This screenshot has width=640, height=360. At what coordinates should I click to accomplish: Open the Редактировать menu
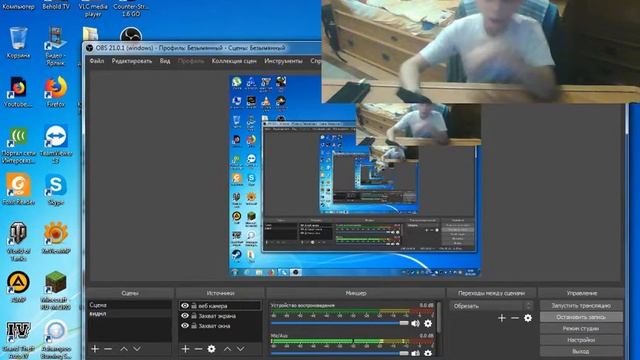131,61
